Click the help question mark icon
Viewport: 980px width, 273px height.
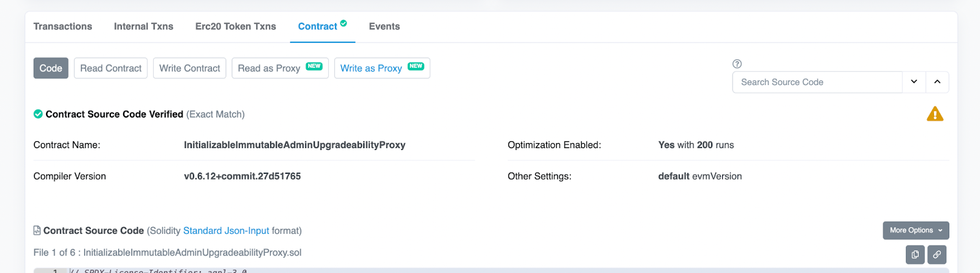click(x=737, y=64)
